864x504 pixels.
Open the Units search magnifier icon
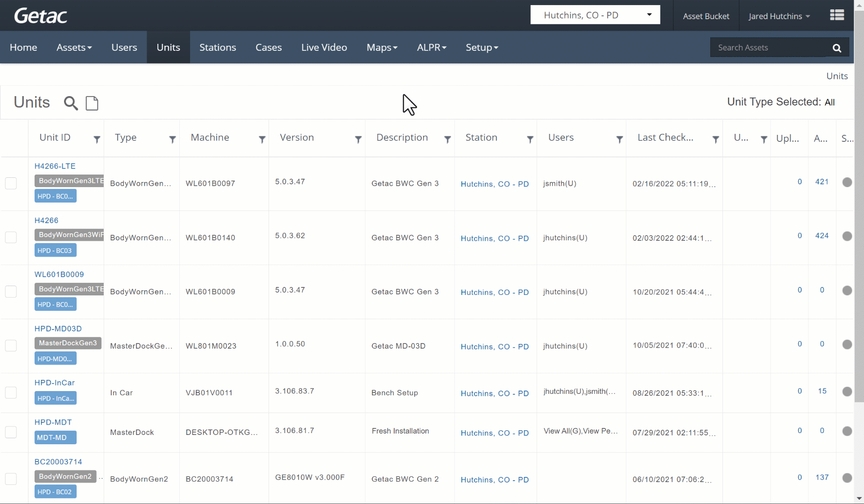[71, 103]
